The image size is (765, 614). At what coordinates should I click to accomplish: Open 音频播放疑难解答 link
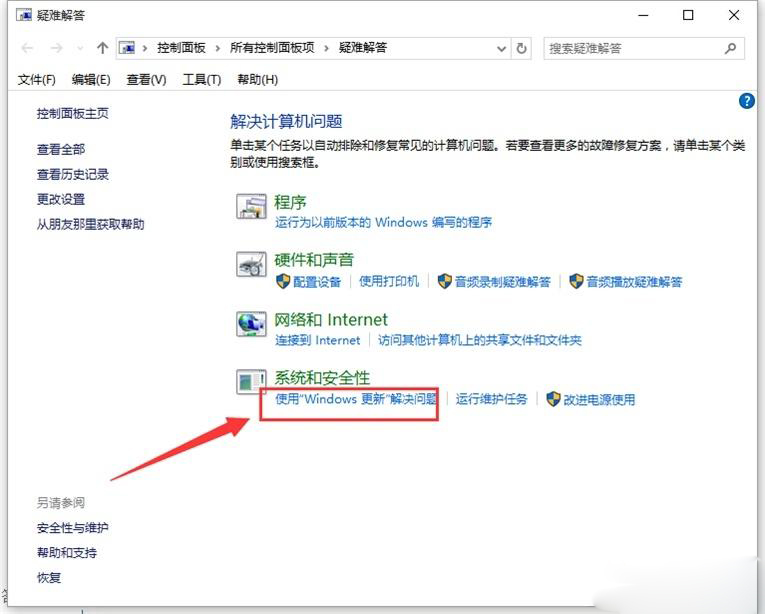(634, 282)
